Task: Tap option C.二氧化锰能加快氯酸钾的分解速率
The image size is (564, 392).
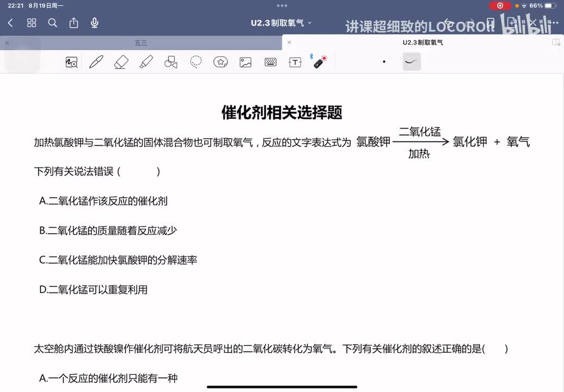Action: coord(118,260)
